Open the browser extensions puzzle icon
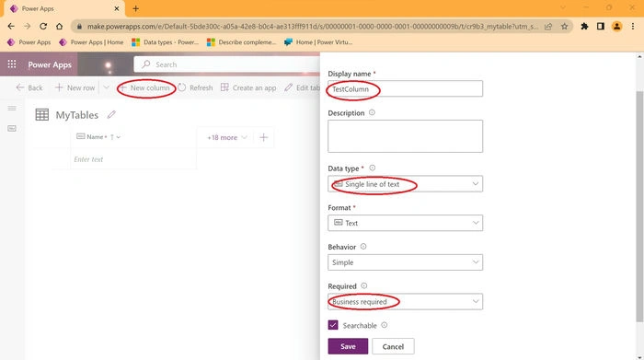Image resolution: width=644 pixels, height=360 pixels. (584, 27)
